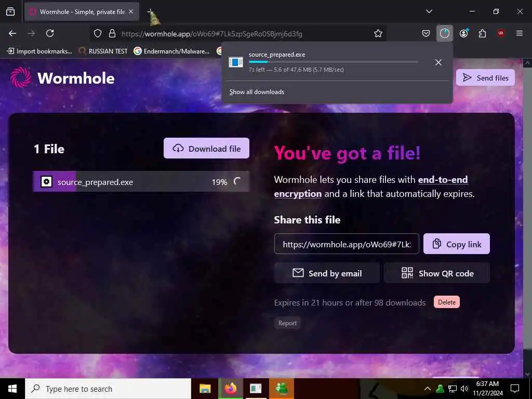Open the Firefox account icon
Viewport: 532px width, 399px height.
[463, 33]
